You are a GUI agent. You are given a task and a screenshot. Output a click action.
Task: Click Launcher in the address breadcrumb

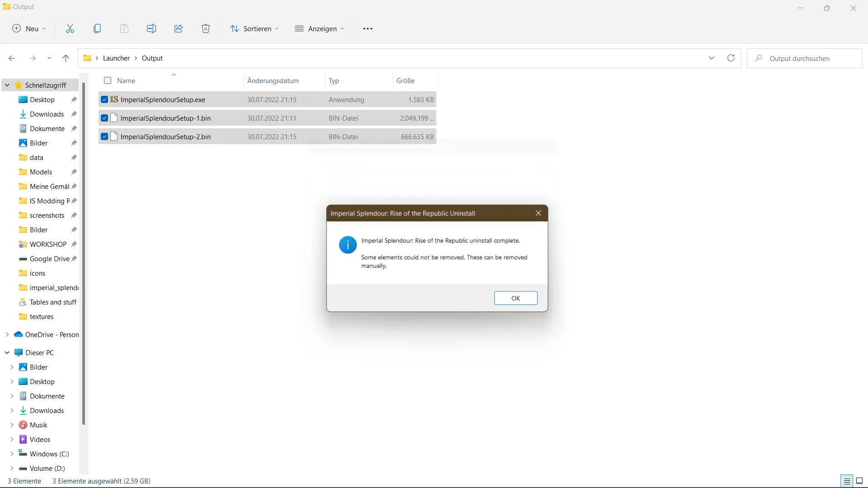click(x=116, y=58)
